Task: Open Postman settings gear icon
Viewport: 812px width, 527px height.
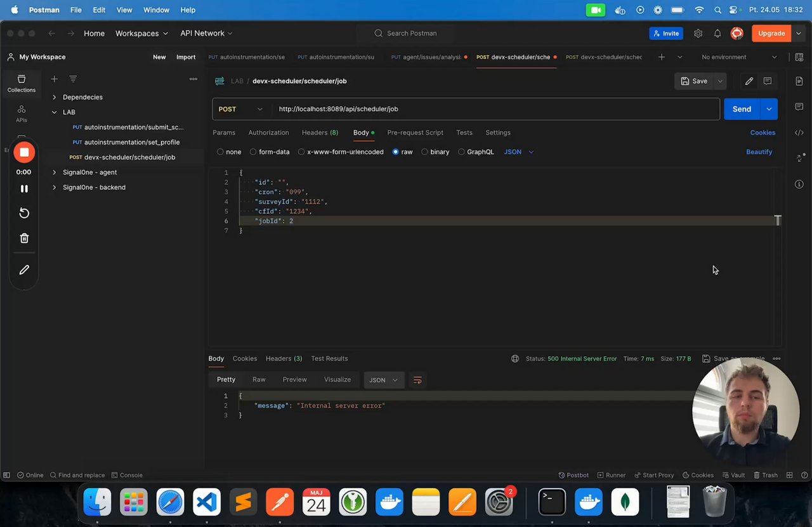Action: pyautogui.click(x=698, y=34)
